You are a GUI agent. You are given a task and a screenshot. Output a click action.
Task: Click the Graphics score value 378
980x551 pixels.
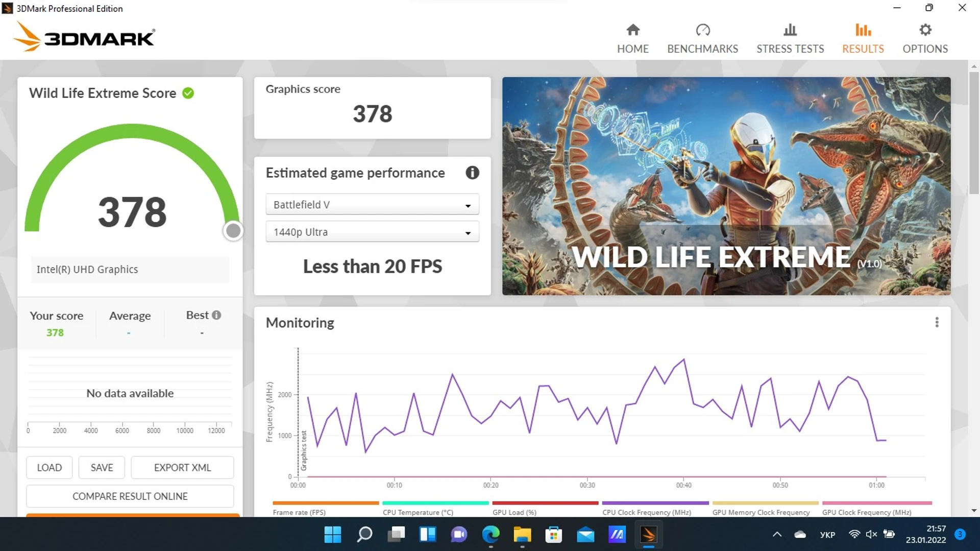(372, 113)
